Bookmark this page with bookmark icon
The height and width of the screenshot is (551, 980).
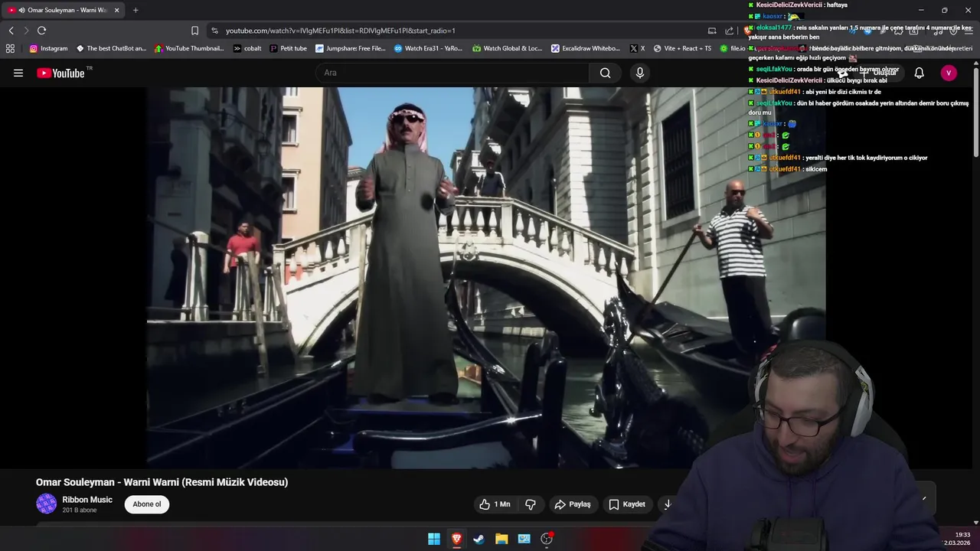click(194, 31)
